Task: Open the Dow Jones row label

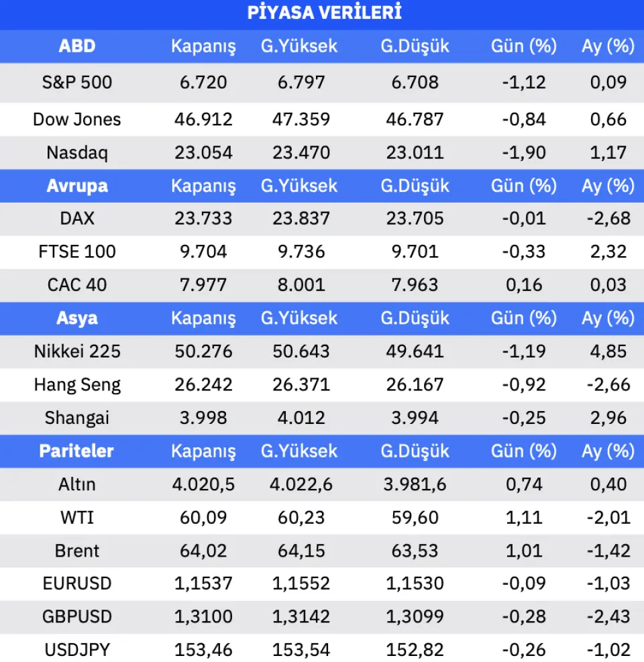Action: (77, 119)
